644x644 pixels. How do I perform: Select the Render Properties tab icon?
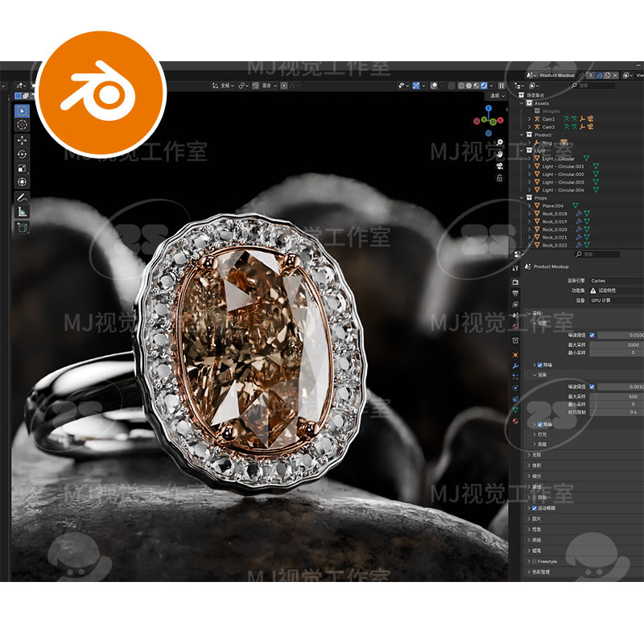click(514, 281)
